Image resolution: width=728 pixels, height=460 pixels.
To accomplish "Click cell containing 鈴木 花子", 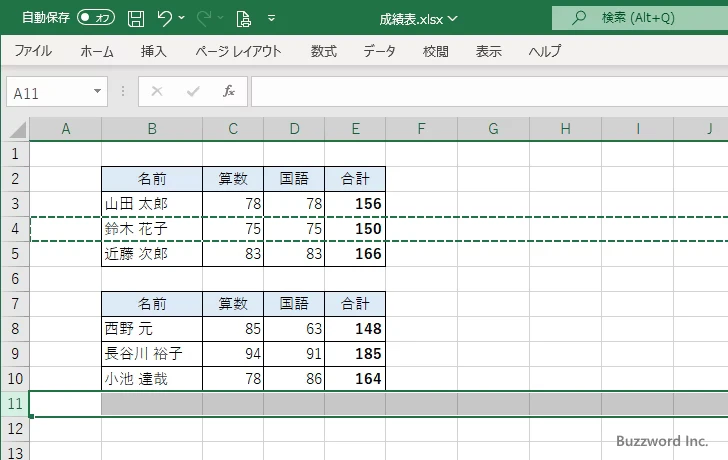I will coord(152,229).
